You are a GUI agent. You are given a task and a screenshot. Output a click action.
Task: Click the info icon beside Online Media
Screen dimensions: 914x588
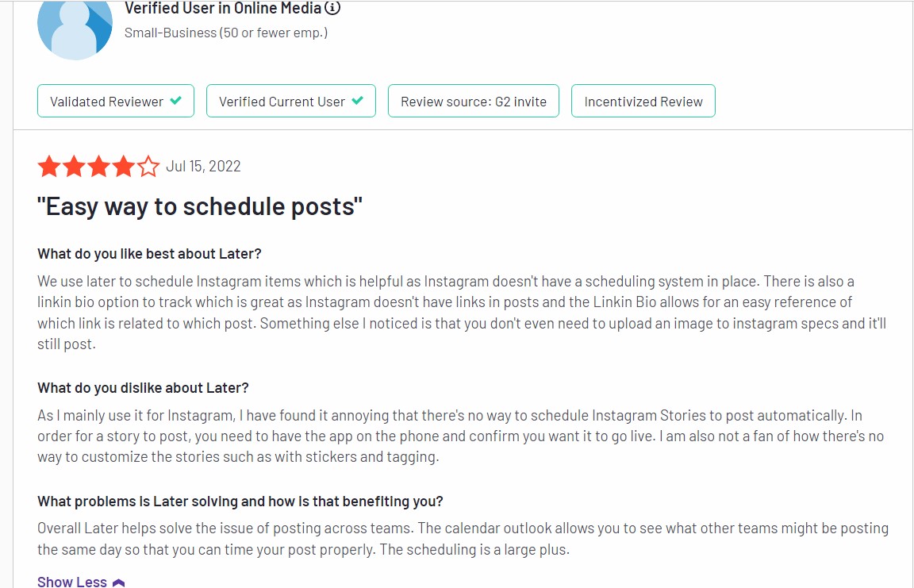coord(332,8)
